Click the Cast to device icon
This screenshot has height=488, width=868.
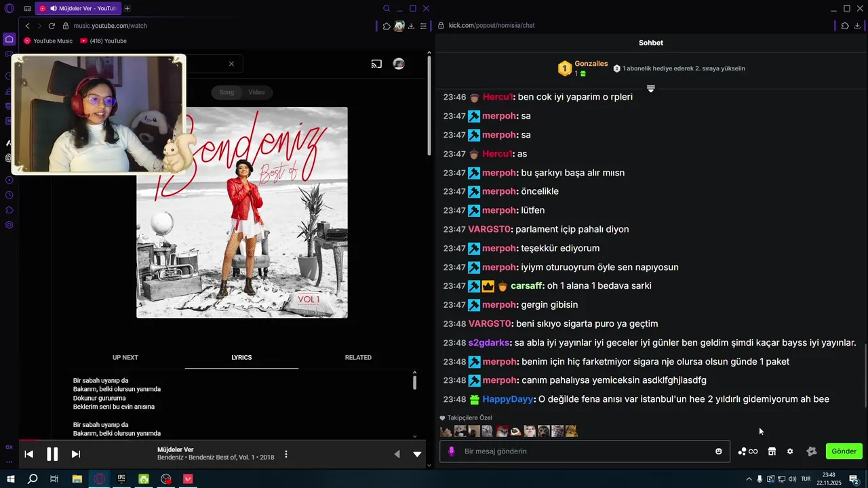pos(376,64)
